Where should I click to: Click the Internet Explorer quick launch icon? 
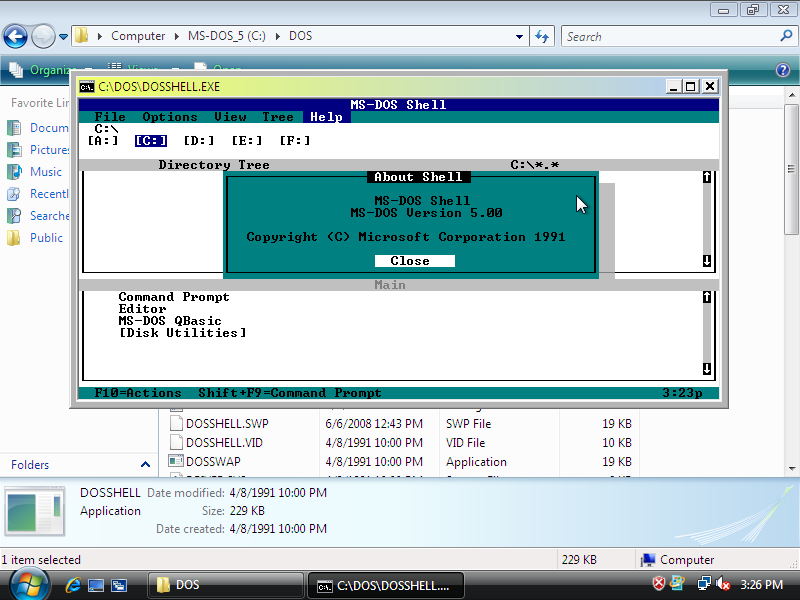[x=73, y=584]
